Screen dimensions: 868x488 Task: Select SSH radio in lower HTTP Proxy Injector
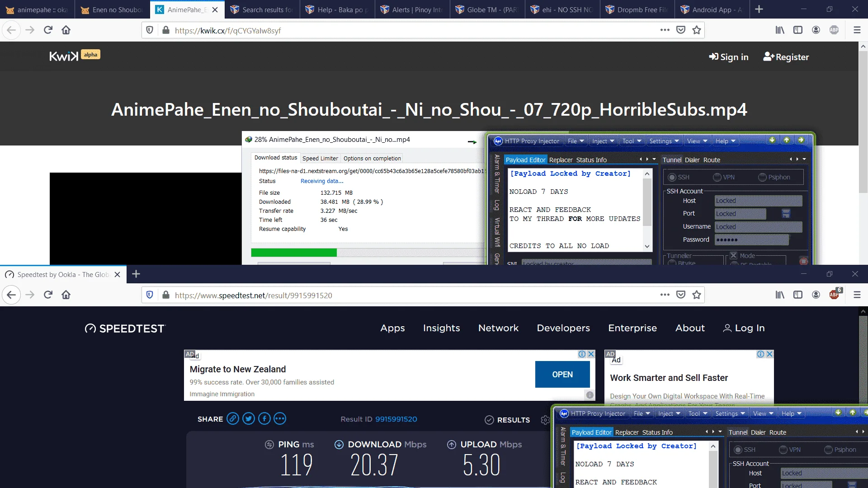tap(738, 450)
